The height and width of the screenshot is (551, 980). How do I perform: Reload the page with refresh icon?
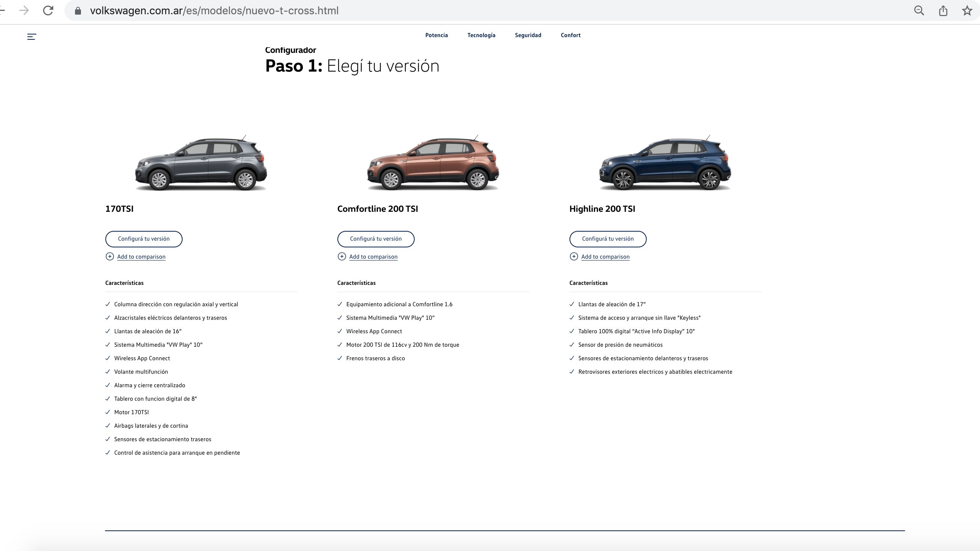[48, 10]
